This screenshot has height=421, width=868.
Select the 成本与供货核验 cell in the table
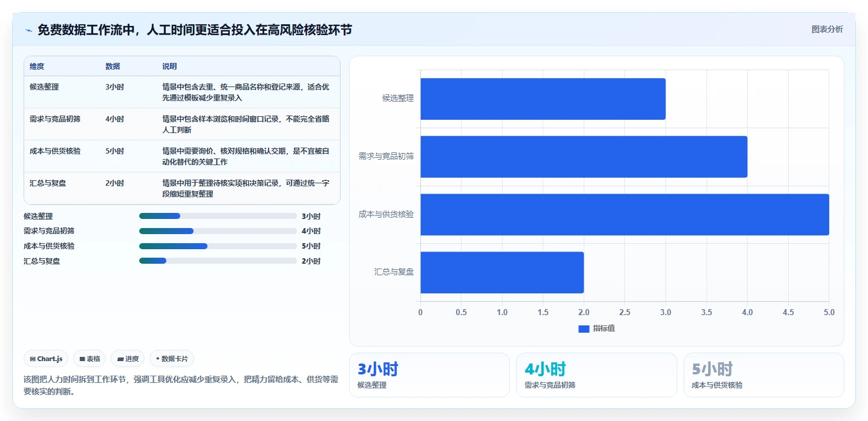55,151
